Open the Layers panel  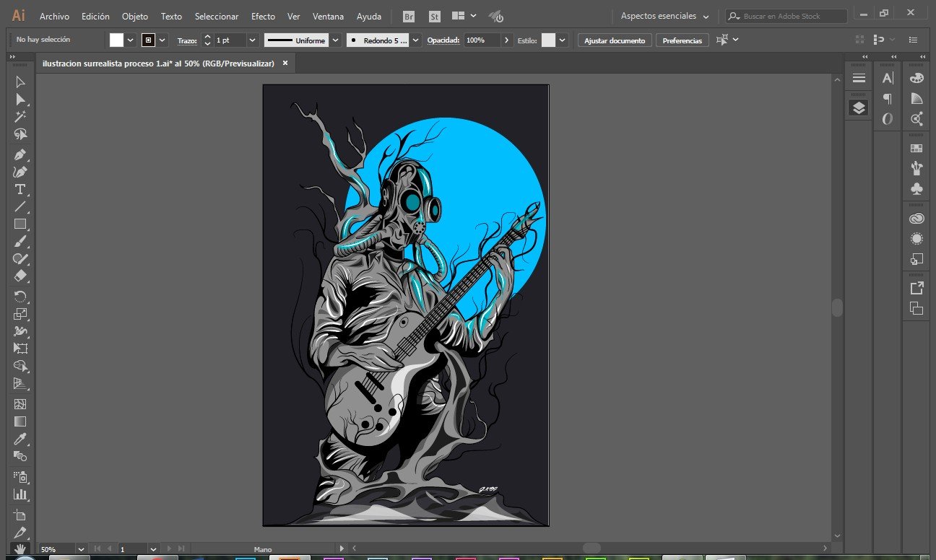pyautogui.click(x=859, y=108)
